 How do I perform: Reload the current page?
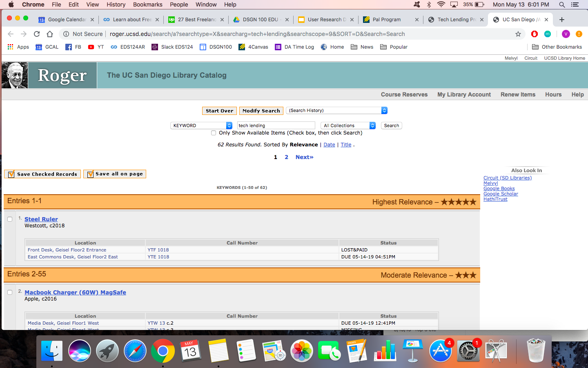(x=37, y=34)
